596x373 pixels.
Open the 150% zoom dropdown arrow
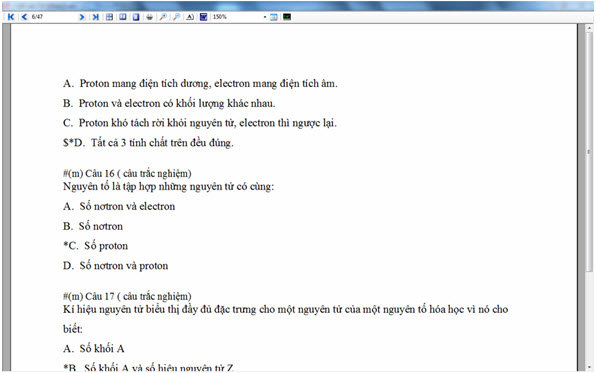[265, 17]
